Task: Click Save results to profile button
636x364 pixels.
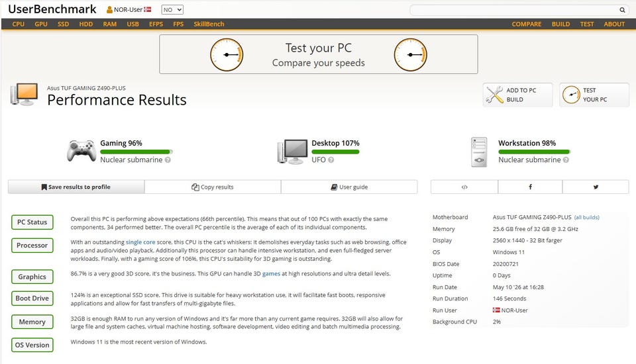Action: click(76, 187)
